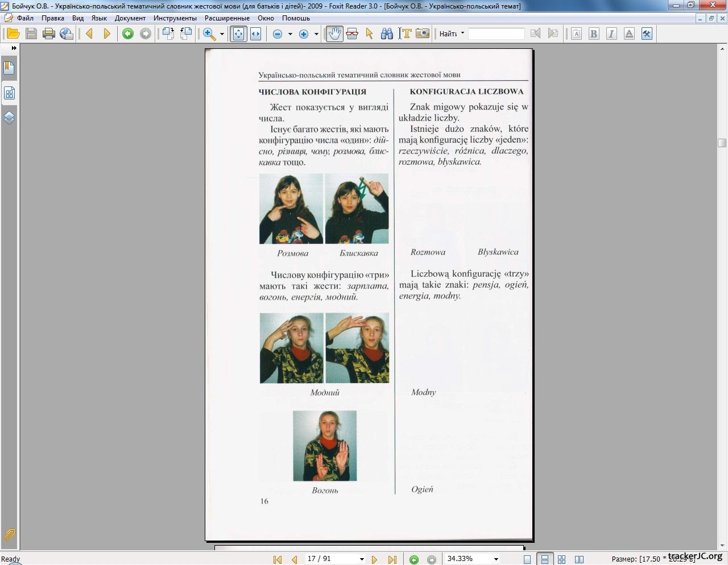Click the Open file folder icon
The width and height of the screenshot is (728, 565).
pyautogui.click(x=13, y=34)
